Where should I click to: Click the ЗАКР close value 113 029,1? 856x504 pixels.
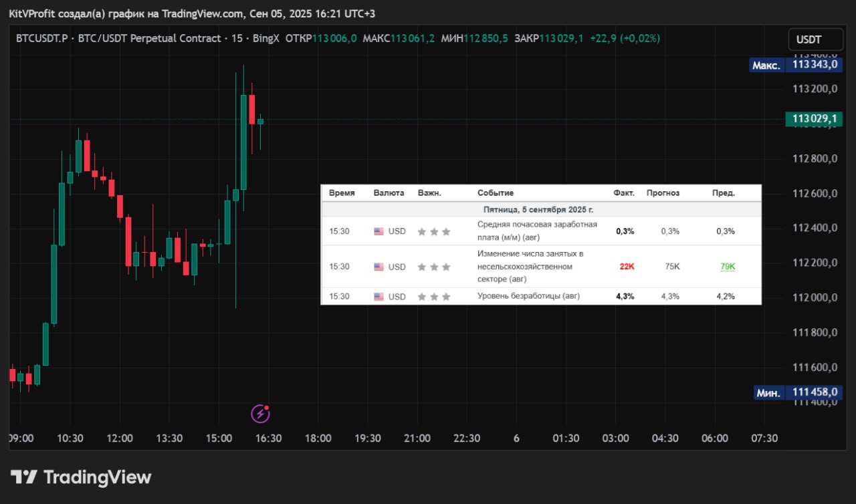(561, 39)
